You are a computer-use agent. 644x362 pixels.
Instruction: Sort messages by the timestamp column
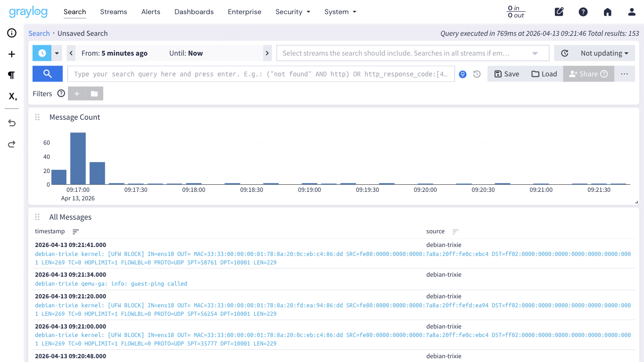click(x=75, y=231)
